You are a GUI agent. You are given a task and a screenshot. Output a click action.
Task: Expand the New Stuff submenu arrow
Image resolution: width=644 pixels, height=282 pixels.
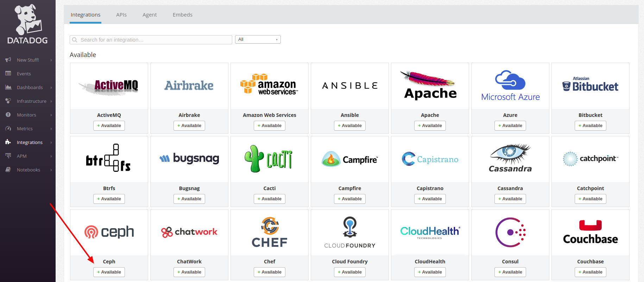[x=51, y=60]
